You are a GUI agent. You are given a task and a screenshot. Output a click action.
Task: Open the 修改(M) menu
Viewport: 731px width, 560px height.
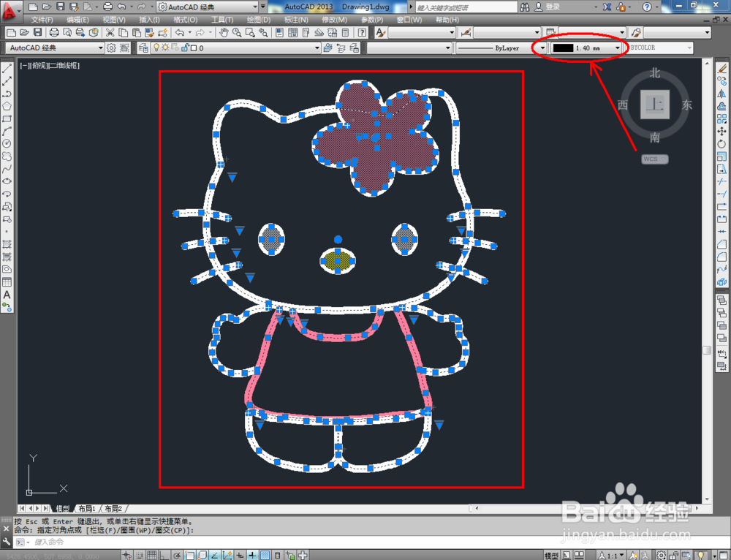click(x=334, y=20)
